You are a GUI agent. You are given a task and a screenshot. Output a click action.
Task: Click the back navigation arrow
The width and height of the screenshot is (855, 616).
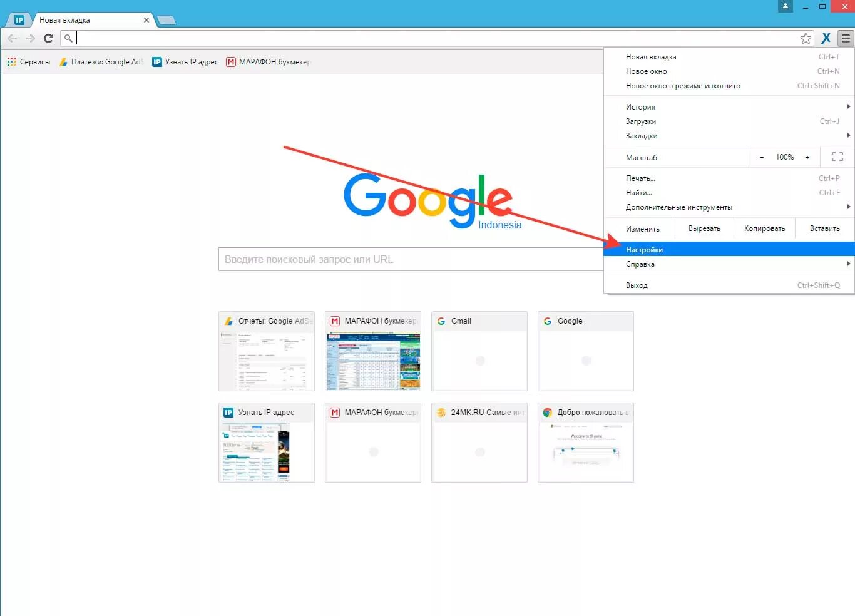pyautogui.click(x=12, y=38)
